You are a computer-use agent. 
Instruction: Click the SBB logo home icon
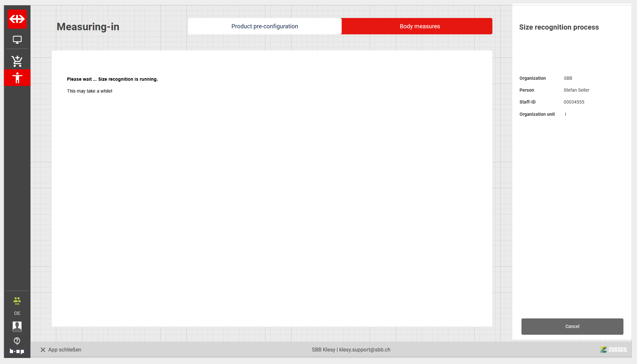(17, 19)
